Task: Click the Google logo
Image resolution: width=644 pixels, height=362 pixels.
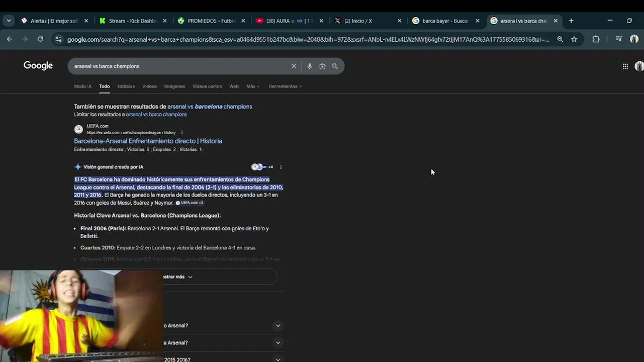Action: click(38, 66)
